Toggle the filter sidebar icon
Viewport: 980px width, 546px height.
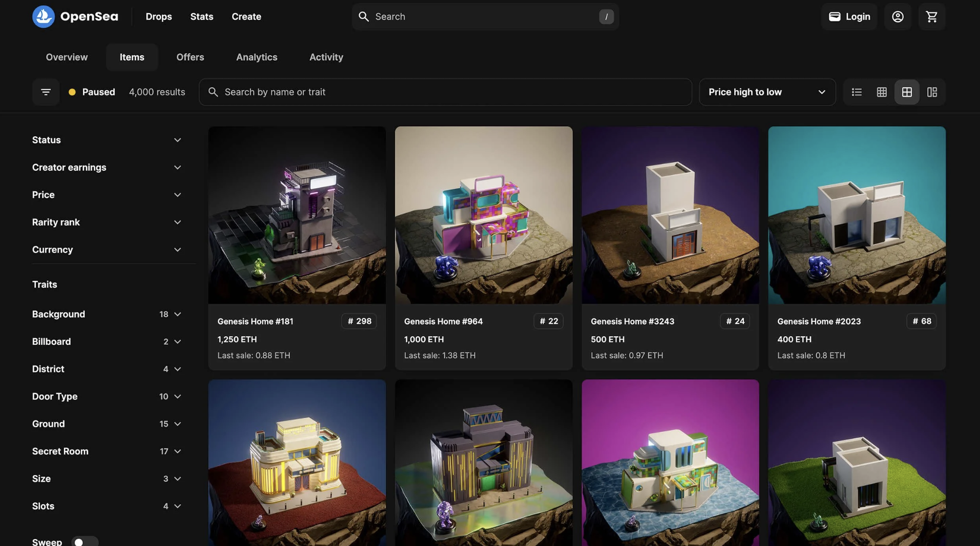click(x=46, y=92)
